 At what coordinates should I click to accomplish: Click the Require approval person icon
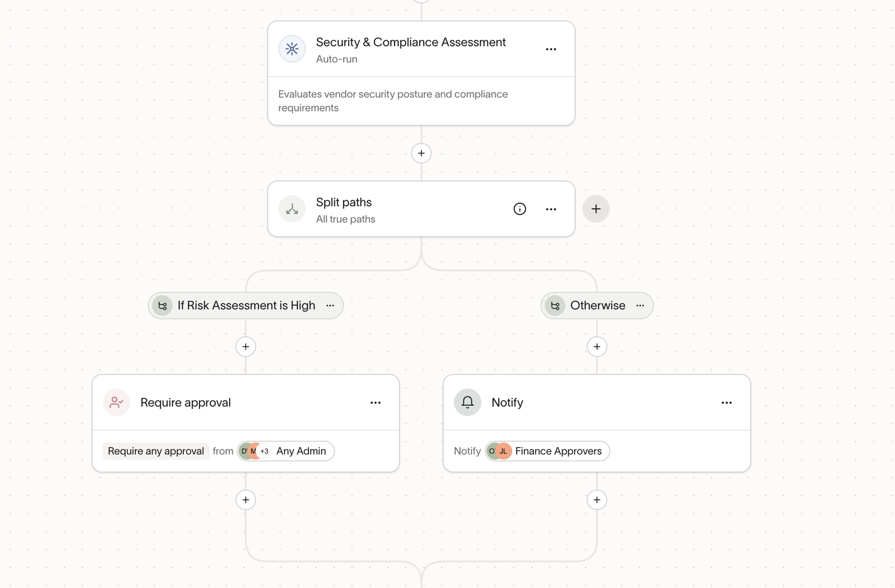tap(116, 402)
